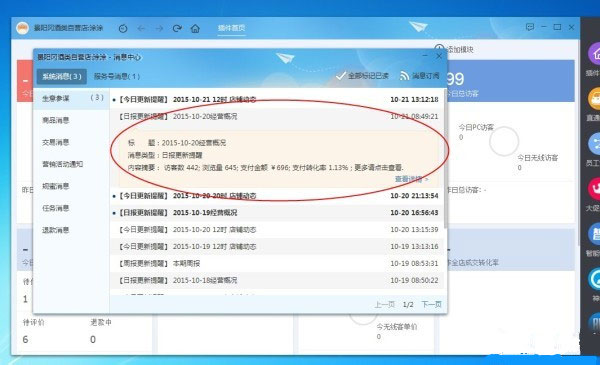Select 任务消息 category in sidebar

point(55,208)
